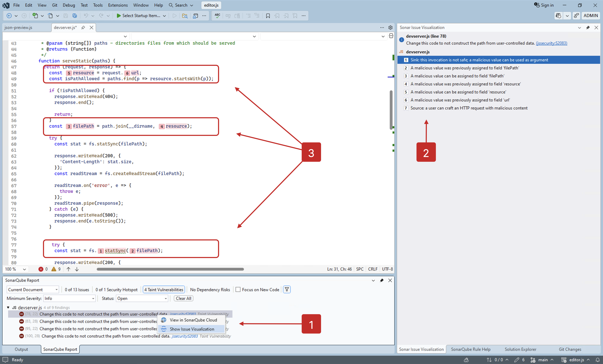Toggle a bookmark on the current line
Screen dimensions: 603x364
tap(268, 16)
